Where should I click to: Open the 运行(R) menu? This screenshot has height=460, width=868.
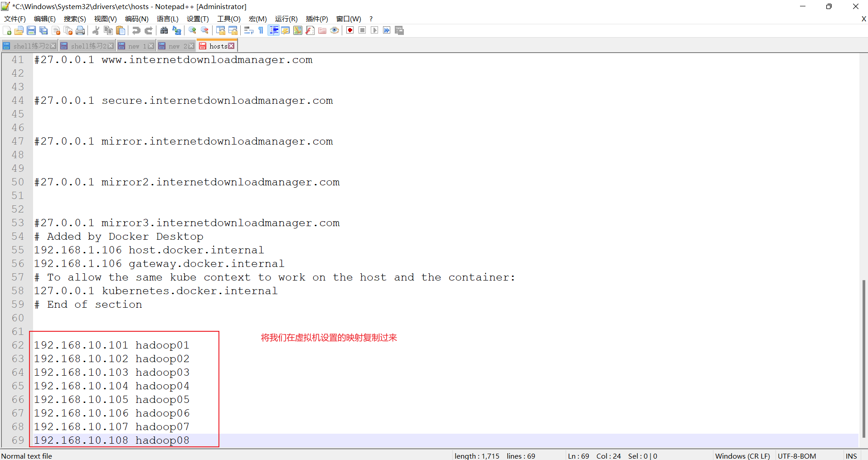[x=286, y=19]
